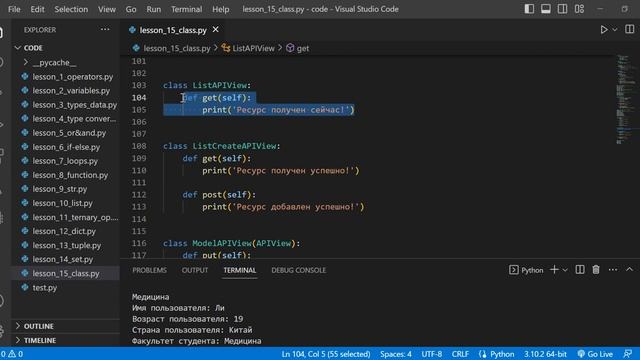The image size is (640, 360).
Task: Change file encoding UTF-8
Action: [x=431, y=354]
